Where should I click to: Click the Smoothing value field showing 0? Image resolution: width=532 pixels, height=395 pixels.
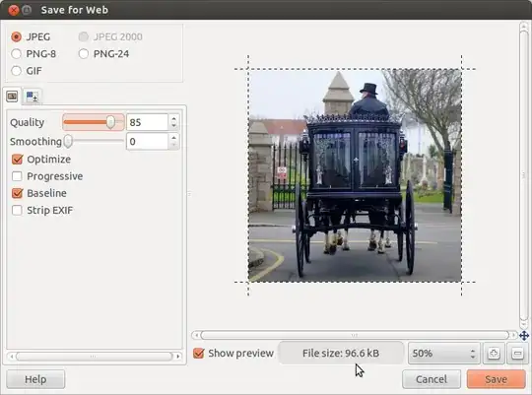[x=147, y=142]
